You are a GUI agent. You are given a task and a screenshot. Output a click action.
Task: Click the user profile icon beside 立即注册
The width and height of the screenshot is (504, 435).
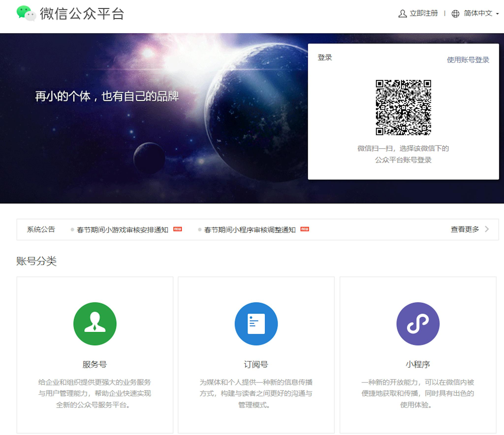[x=402, y=14]
